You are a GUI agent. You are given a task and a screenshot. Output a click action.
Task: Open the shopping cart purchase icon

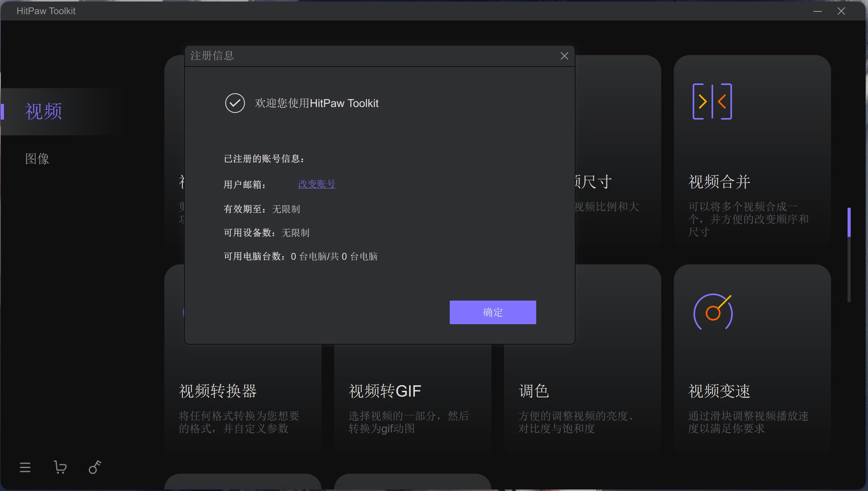click(60, 467)
